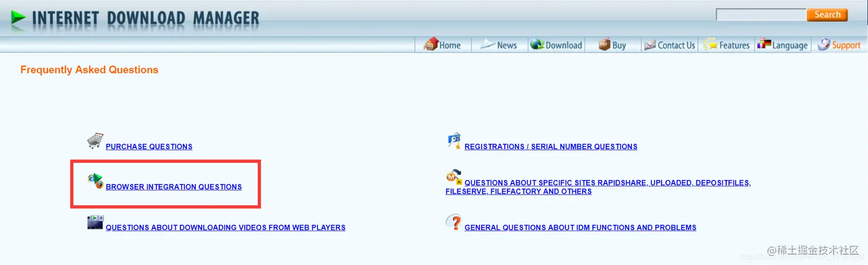The height and width of the screenshot is (265, 868).
Task: Click the green arrow IDM logo
Action: click(x=18, y=18)
